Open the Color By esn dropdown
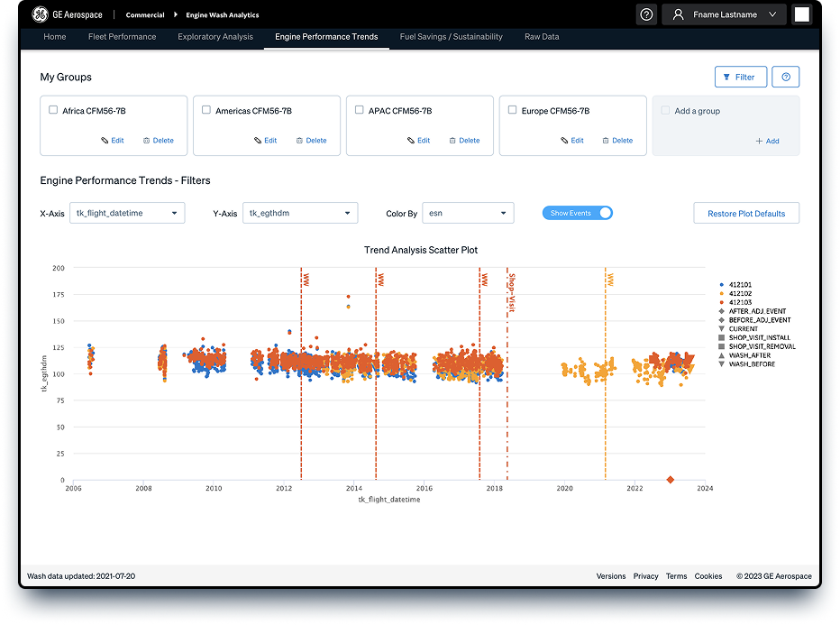Viewport: 840px width, 625px height. [468, 213]
